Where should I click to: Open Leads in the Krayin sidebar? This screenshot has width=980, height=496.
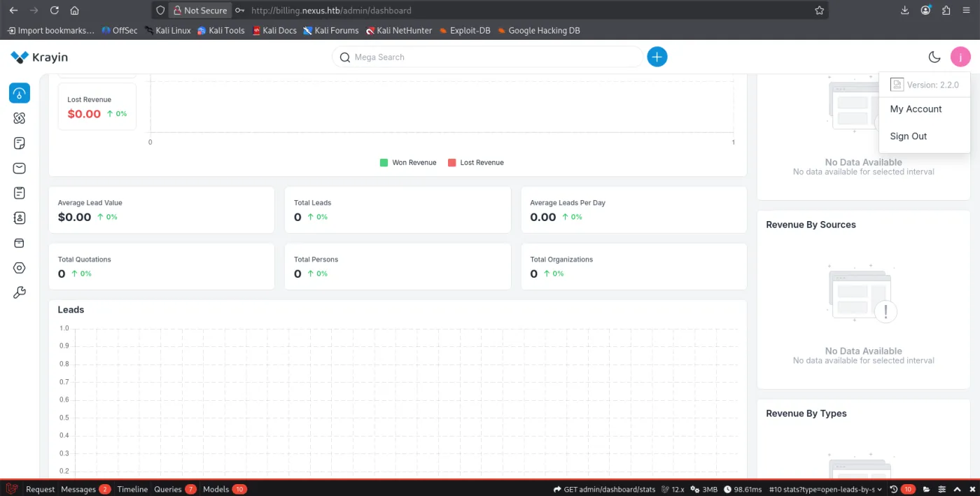pyautogui.click(x=20, y=118)
